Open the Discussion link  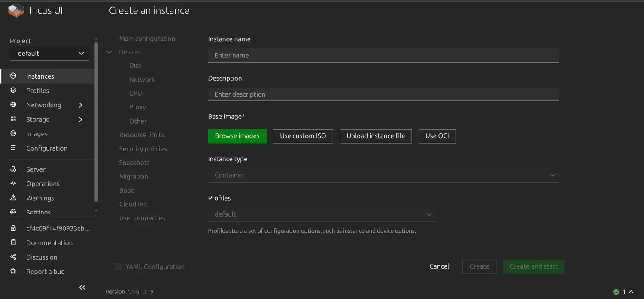[x=42, y=257]
